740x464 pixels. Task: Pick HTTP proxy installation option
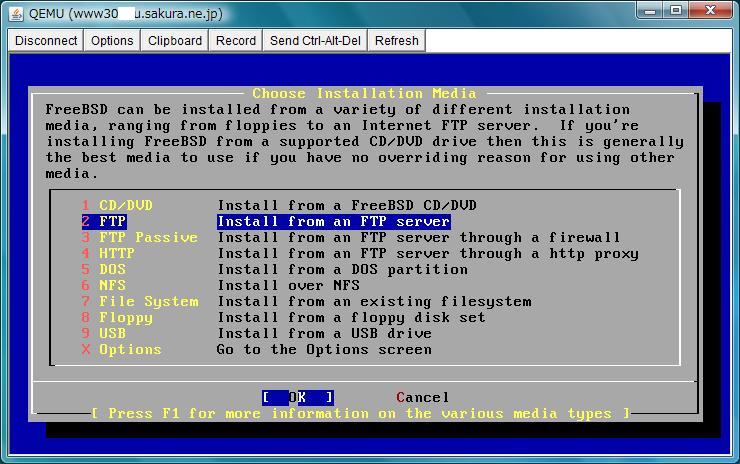click(116, 254)
